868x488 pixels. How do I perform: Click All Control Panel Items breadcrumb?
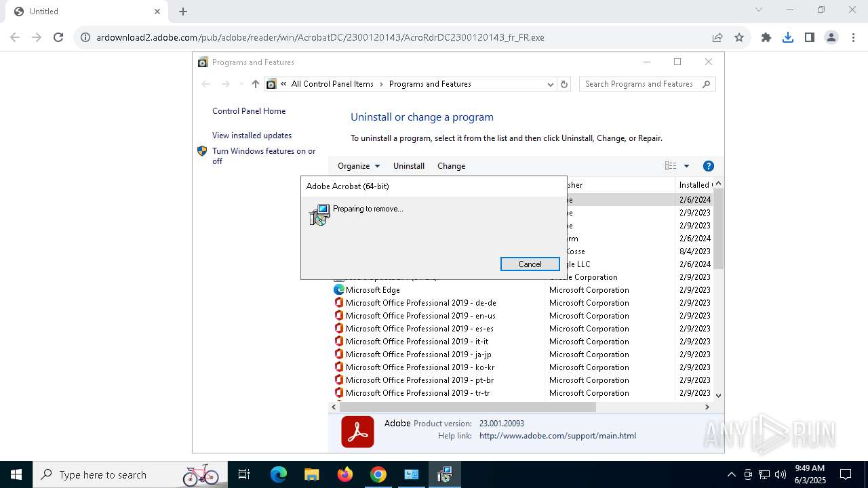click(332, 84)
